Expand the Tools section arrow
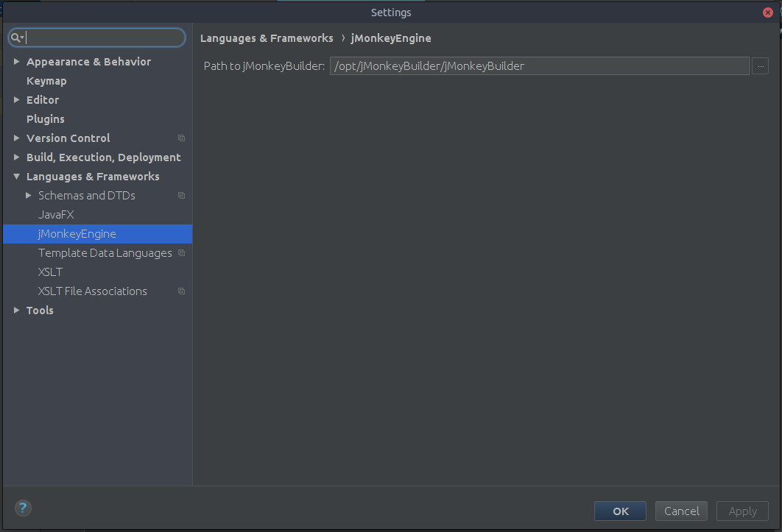The width and height of the screenshot is (782, 532). 16,310
